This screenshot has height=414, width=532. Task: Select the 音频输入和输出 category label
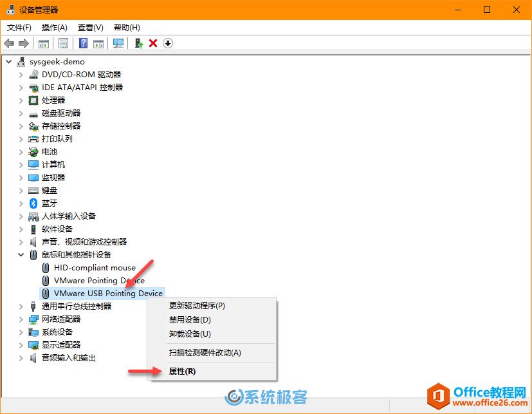point(69,358)
